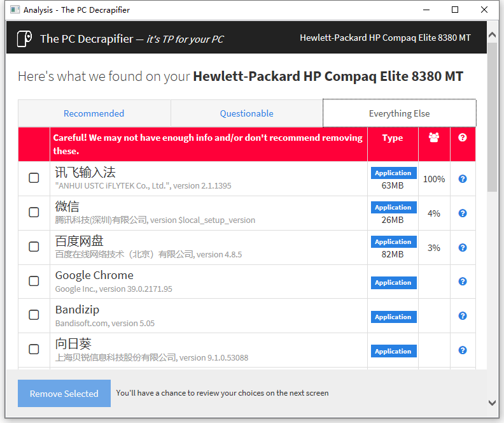Screen dimensions: 504x423
Task: Click the Bandizip entry name
Action: click(77, 310)
